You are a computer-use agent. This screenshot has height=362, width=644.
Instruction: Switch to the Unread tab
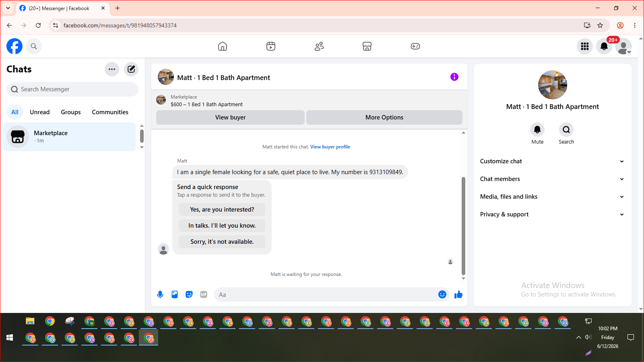40,112
